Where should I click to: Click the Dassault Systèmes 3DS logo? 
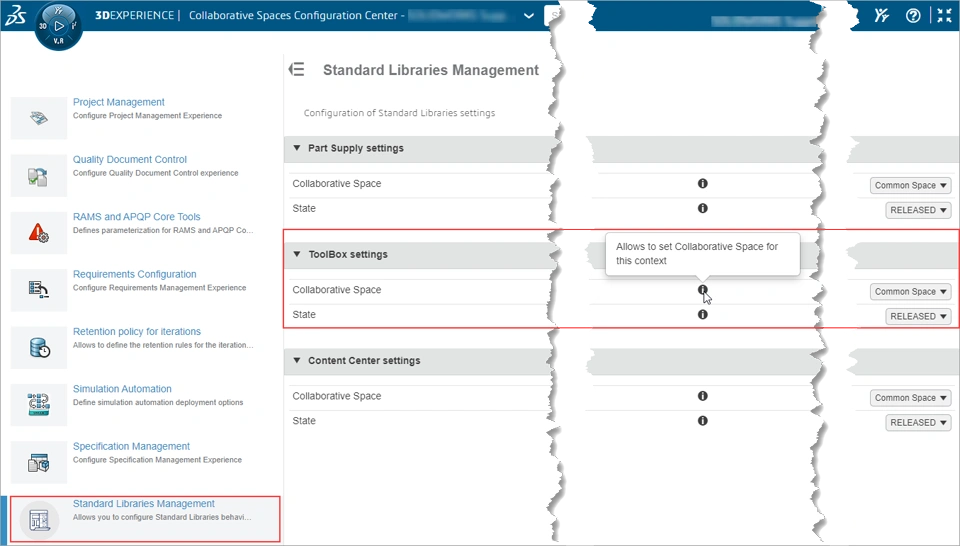(x=15, y=15)
